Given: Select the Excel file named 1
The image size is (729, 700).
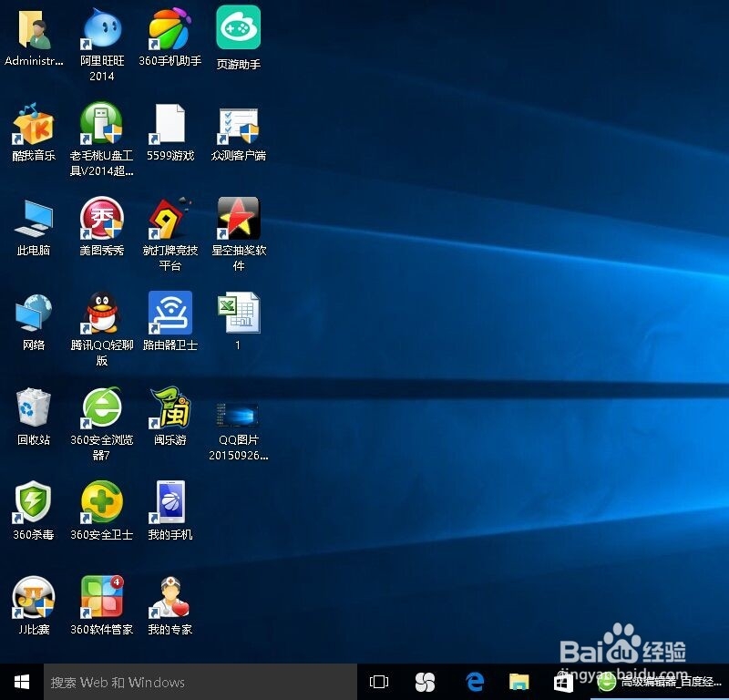Looking at the screenshot, I should [238, 313].
